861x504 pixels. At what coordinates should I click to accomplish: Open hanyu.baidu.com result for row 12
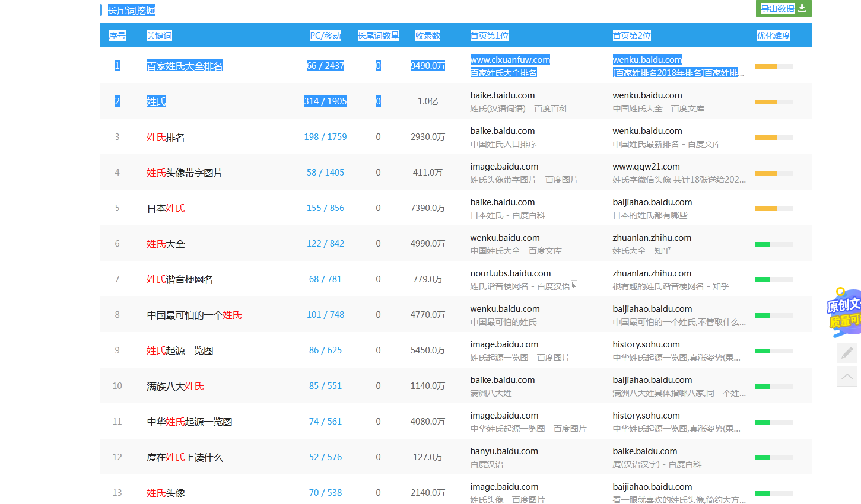point(504,451)
